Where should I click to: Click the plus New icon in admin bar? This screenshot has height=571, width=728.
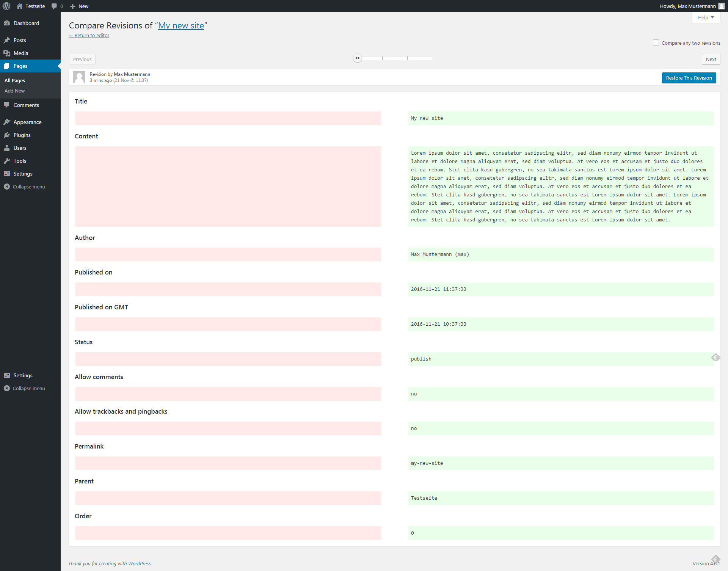(x=73, y=6)
